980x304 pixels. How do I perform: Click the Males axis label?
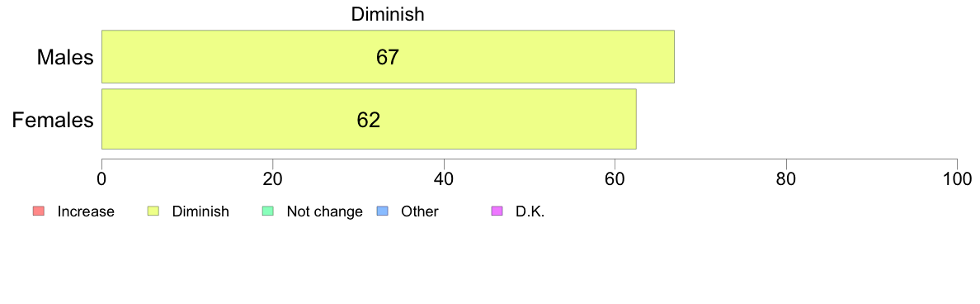[x=65, y=58]
